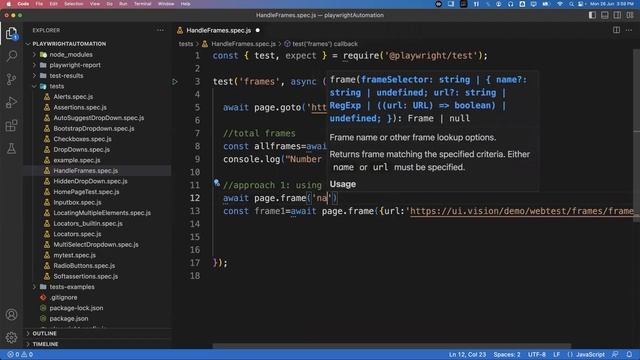Open Checkboxes.spec.js file

tap(82, 139)
